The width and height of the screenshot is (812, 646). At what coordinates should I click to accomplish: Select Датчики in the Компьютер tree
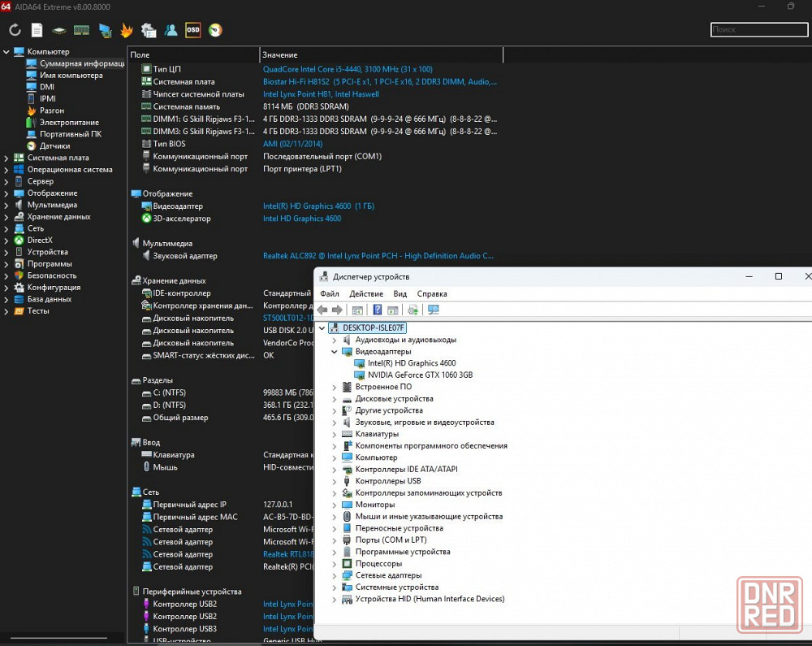click(54, 146)
